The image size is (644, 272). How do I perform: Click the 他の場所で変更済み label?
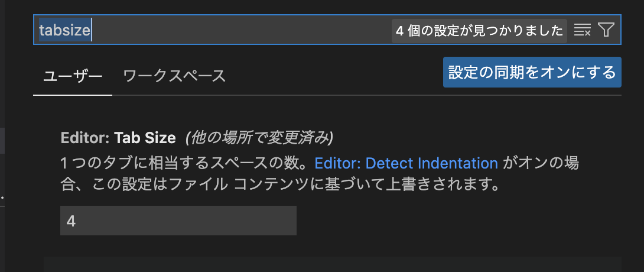pos(259,138)
